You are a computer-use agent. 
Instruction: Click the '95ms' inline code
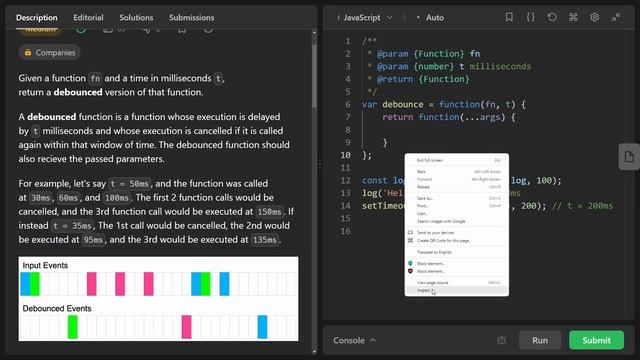93,240
